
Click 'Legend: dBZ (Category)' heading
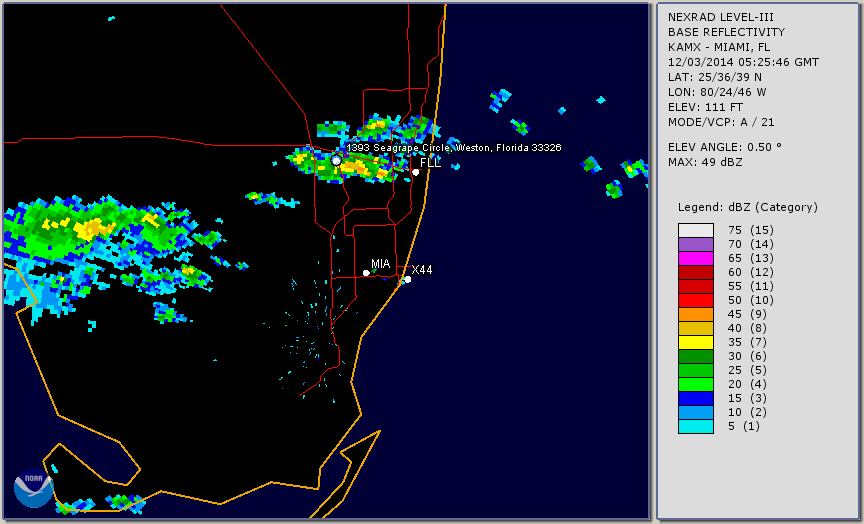point(748,207)
